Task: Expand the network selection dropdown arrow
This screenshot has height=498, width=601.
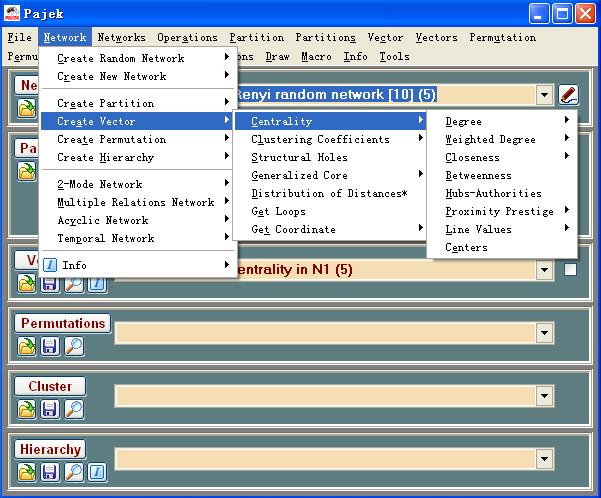Action: pos(544,95)
